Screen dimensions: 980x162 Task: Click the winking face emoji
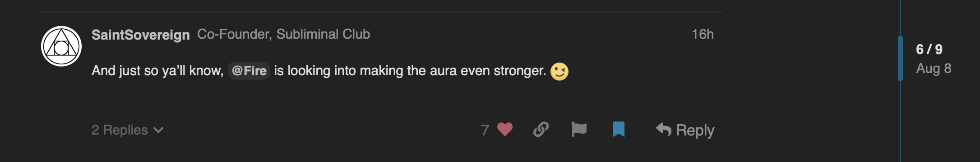tap(559, 71)
